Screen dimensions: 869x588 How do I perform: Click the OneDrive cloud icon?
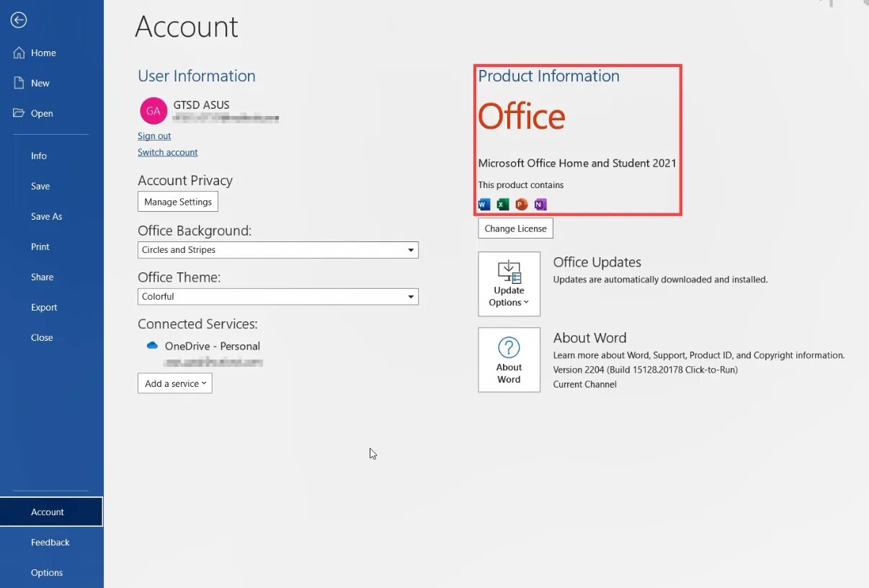(152, 346)
